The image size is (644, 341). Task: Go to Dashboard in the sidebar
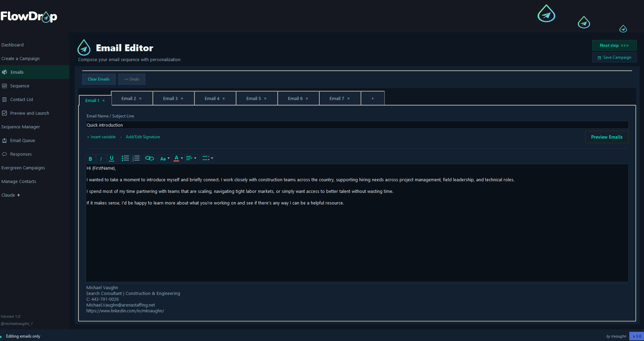coord(13,45)
